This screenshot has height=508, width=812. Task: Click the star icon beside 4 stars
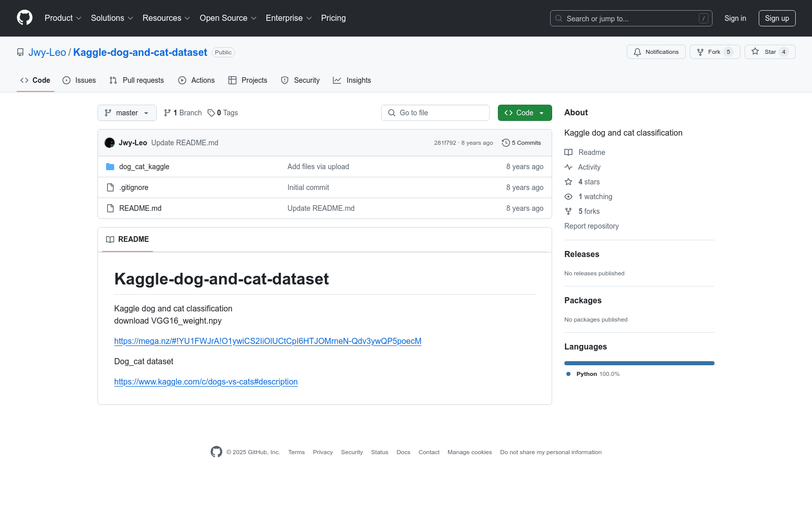coord(568,182)
